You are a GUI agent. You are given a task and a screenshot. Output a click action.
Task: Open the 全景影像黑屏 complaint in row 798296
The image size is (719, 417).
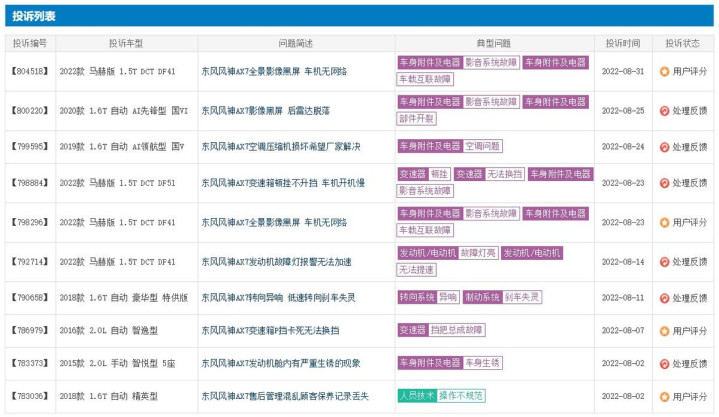click(x=274, y=222)
